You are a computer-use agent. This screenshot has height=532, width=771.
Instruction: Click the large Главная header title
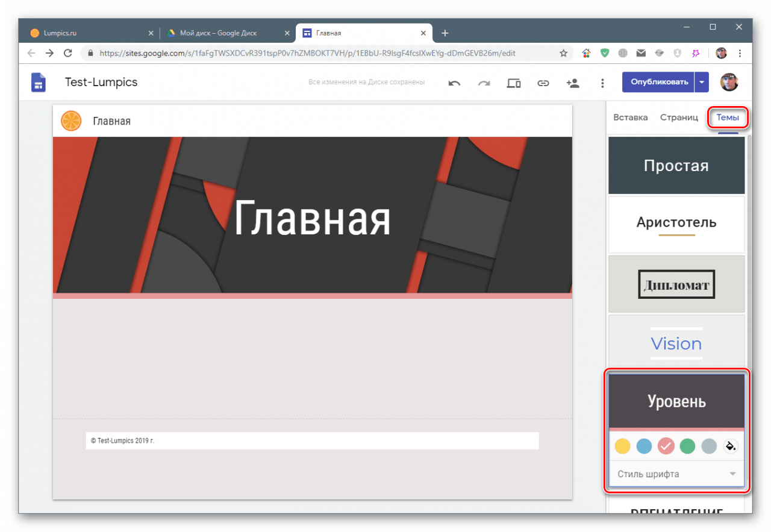click(x=312, y=218)
